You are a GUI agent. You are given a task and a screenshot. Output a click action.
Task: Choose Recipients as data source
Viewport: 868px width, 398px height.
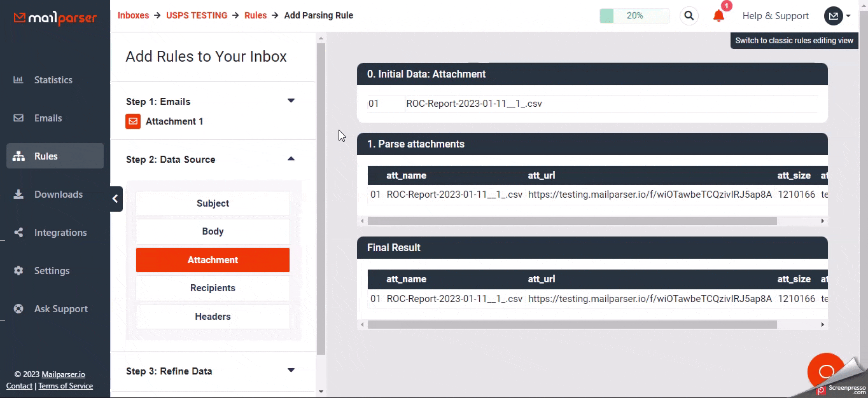coord(213,288)
